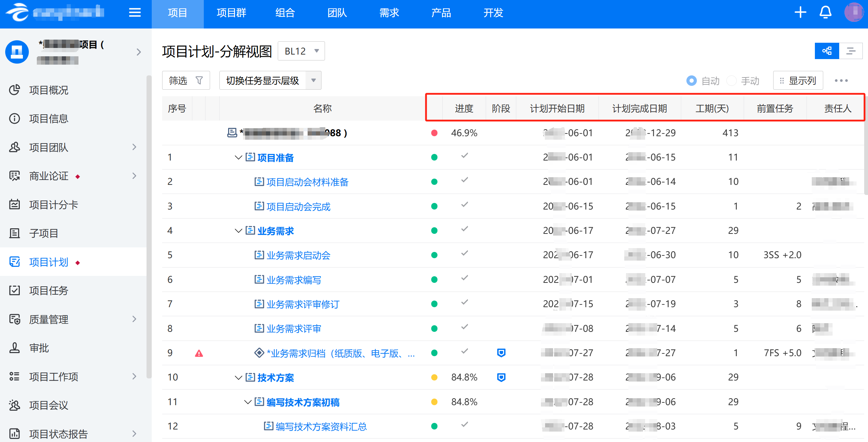Open the 业务需求评审 task link
Viewport: 868px width, 442px height.
pos(294,329)
